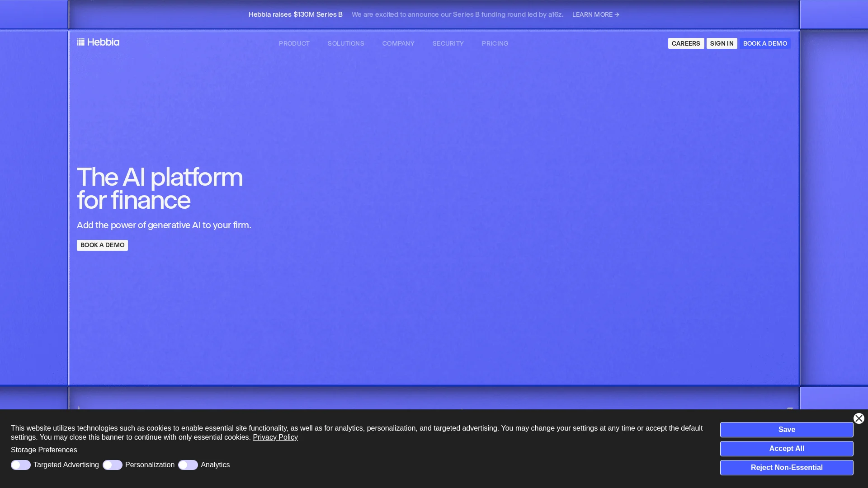Click the CAREERS button
The image size is (868, 488).
click(685, 43)
